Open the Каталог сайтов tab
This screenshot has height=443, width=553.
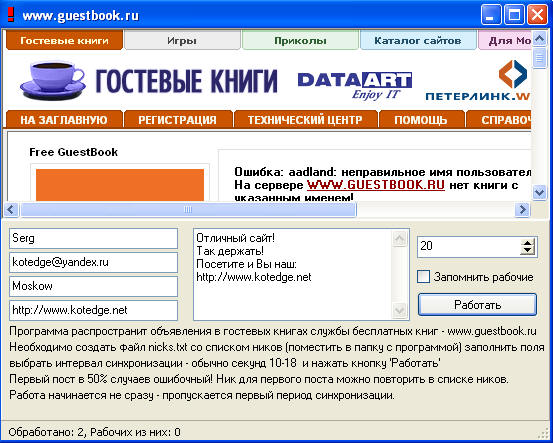point(418,40)
